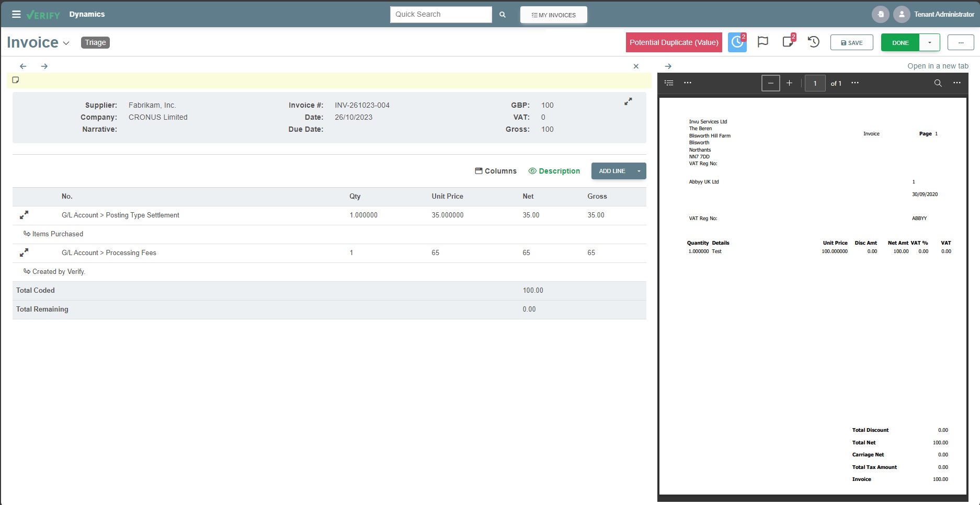View the invoice history icon
Image resolution: width=980 pixels, height=505 pixels.
pyautogui.click(x=813, y=42)
